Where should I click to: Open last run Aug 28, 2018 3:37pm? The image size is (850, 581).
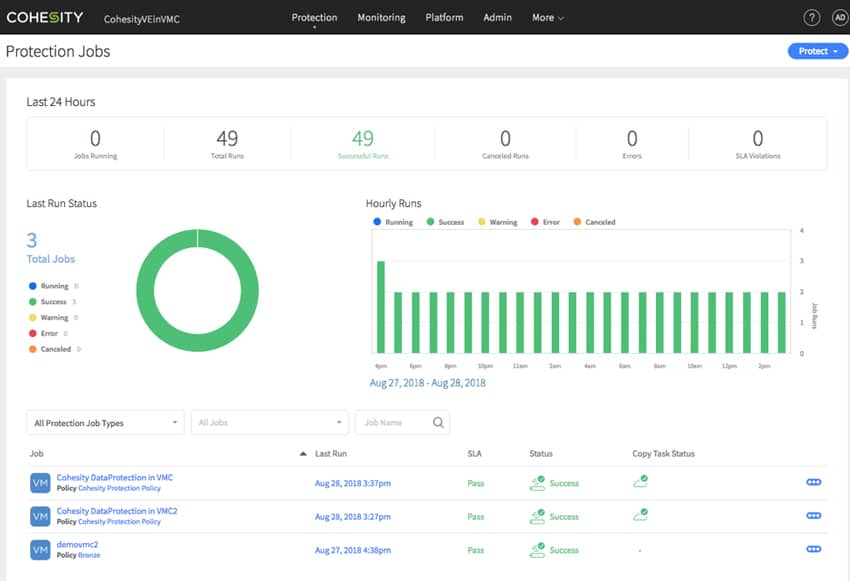[353, 483]
